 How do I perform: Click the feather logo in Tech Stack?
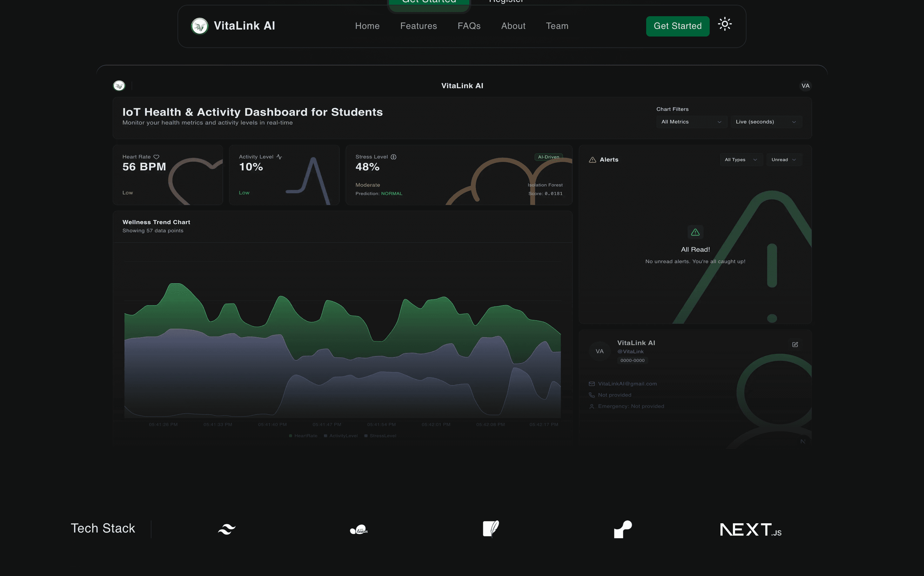click(x=491, y=529)
